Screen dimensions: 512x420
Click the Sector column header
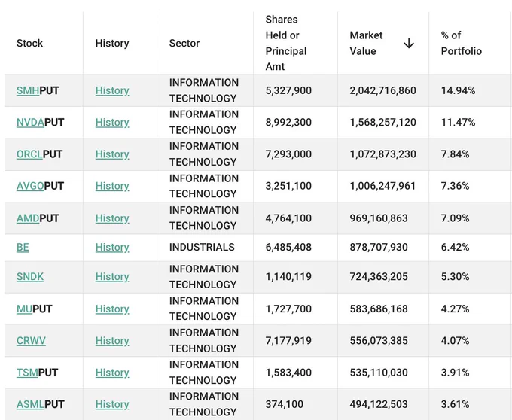point(184,43)
